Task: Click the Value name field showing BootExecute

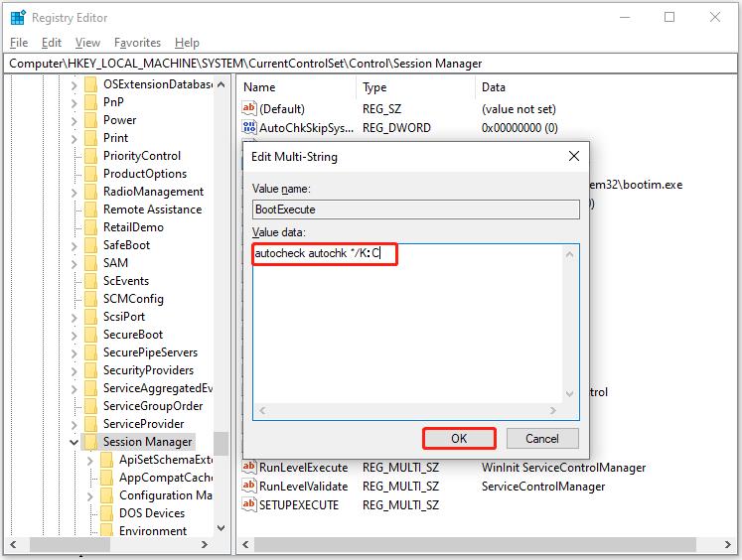Action: click(416, 210)
